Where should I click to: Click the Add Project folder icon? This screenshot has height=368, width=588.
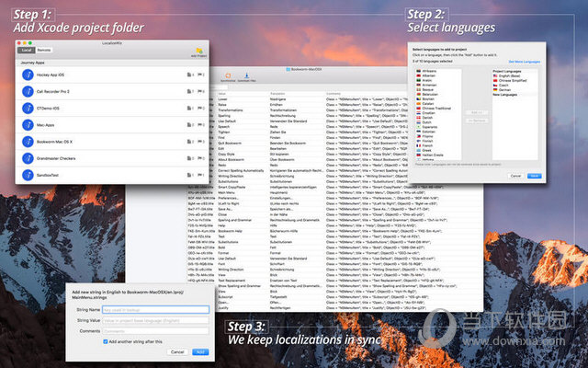(199, 51)
